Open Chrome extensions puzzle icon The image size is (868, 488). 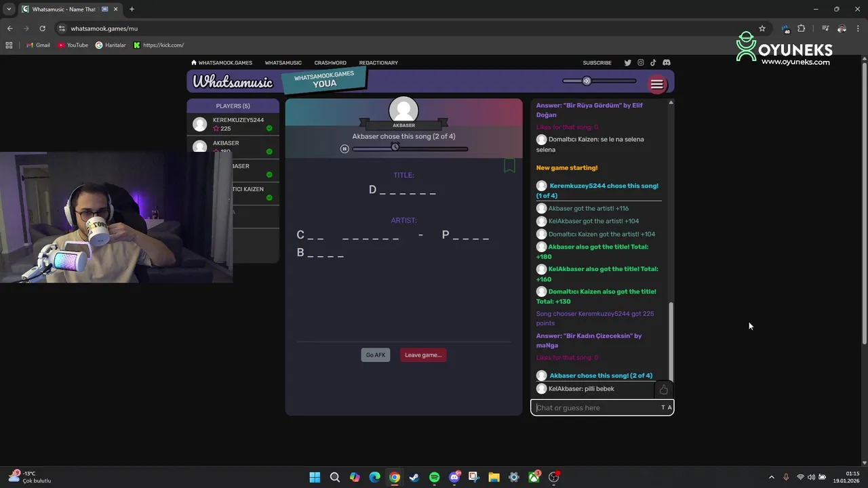801,28
